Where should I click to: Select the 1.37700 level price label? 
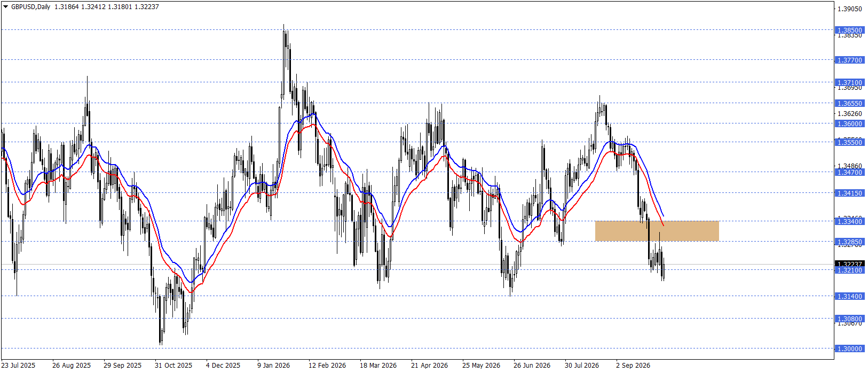point(849,60)
